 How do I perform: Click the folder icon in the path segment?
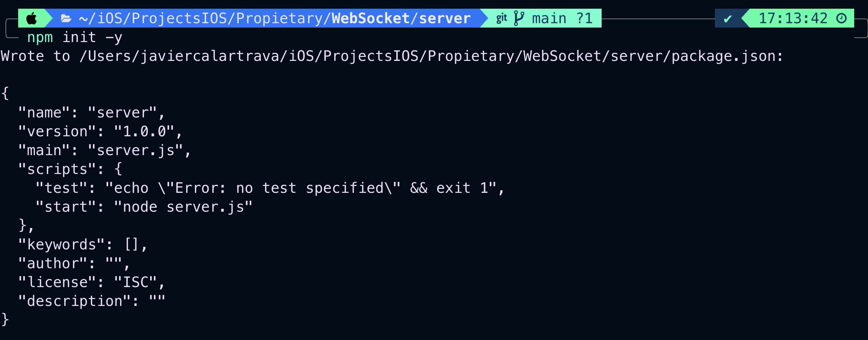(66, 18)
